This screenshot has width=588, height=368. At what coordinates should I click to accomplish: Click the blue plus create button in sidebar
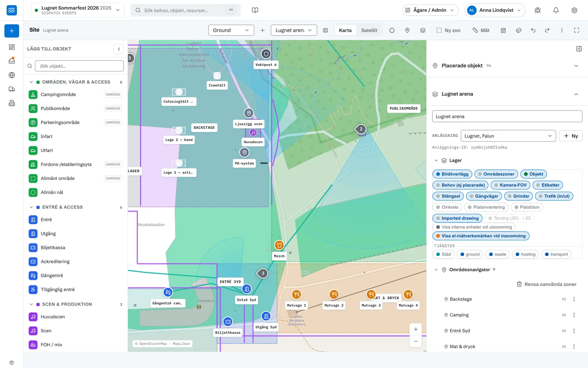click(12, 31)
